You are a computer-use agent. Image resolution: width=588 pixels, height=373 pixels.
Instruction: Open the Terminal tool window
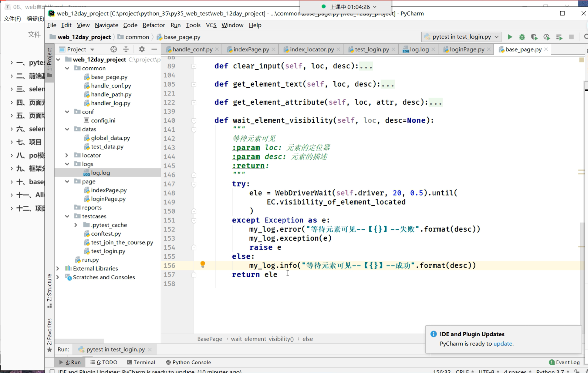(x=141, y=362)
